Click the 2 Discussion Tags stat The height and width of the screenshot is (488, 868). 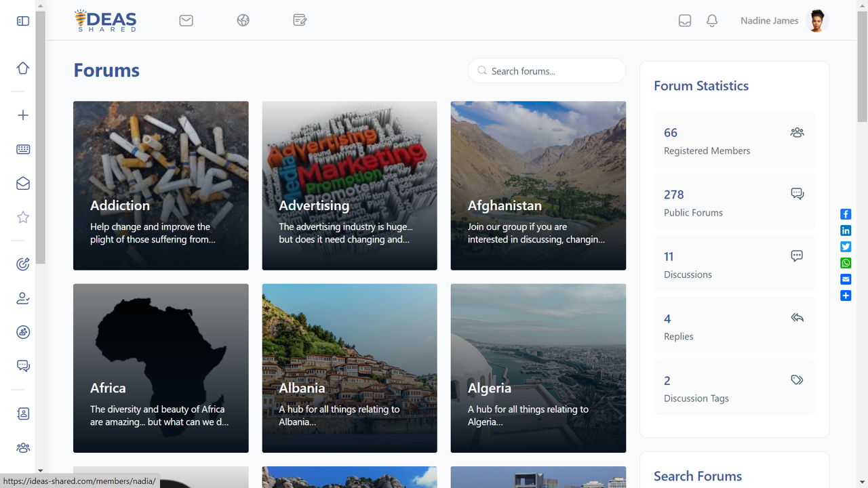[x=734, y=387]
